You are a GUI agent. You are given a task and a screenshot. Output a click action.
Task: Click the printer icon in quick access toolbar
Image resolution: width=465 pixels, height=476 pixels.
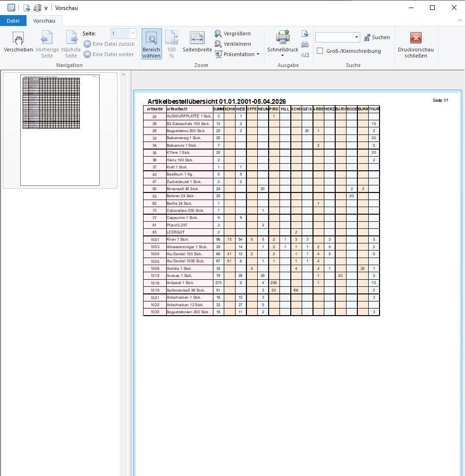37,8
